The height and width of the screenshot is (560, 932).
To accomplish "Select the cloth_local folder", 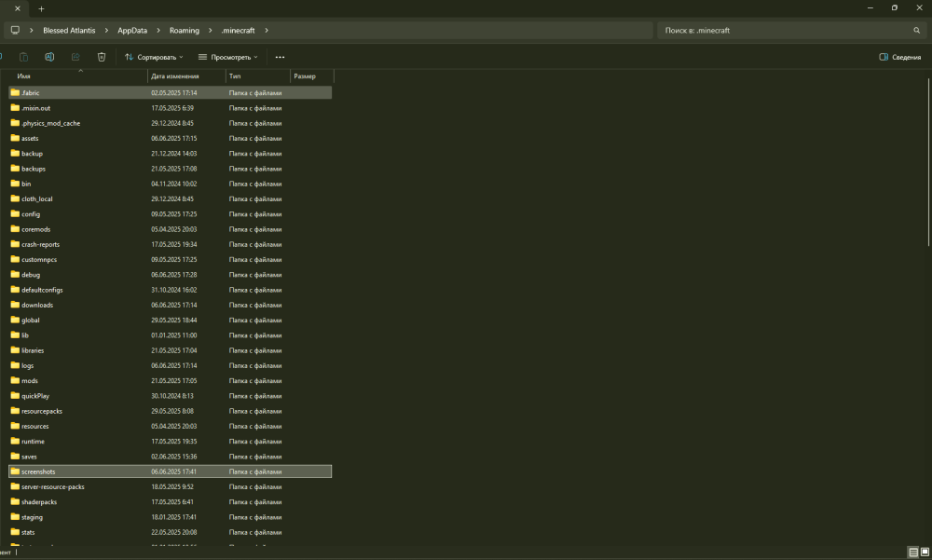I will [170, 199].
